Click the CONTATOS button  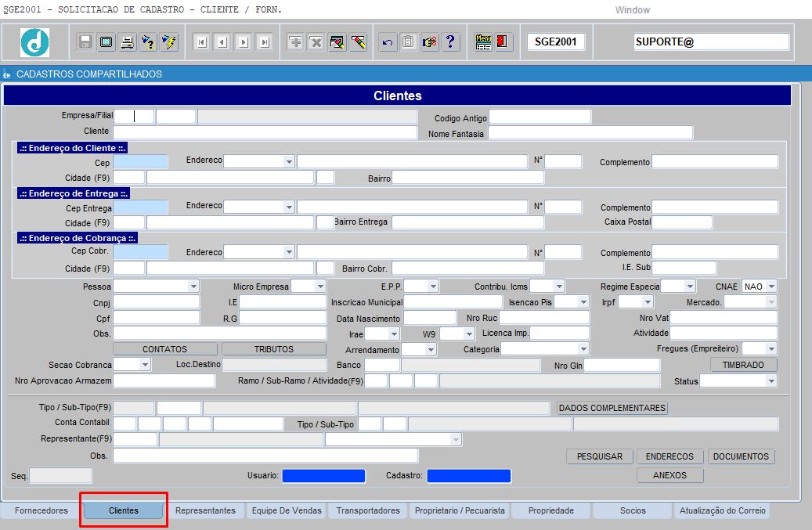click(164, 349)
